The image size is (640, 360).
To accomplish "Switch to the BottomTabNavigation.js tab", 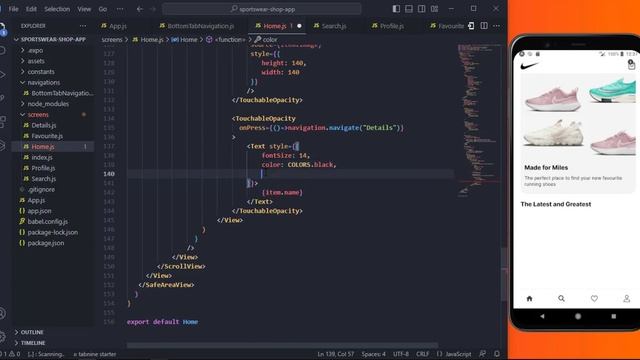I will coord(197,26).
